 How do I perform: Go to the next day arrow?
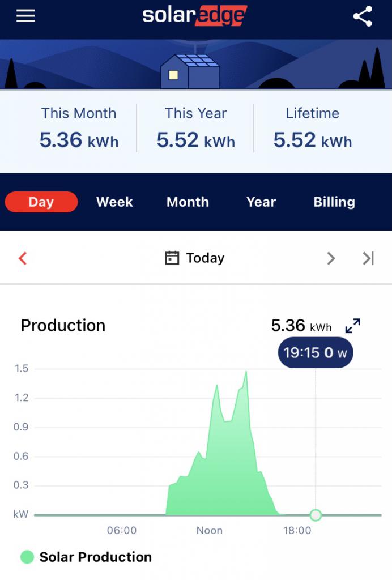(x=331, y=258)
